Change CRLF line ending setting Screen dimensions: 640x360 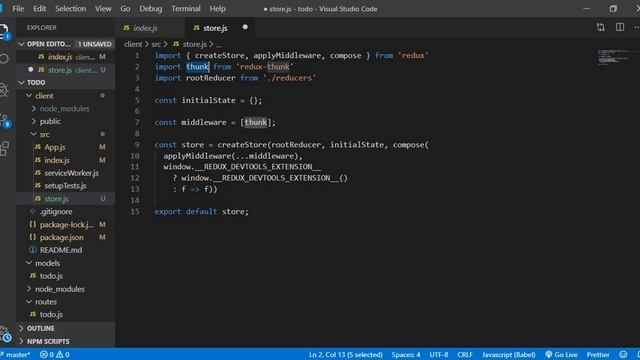[464, 355]
